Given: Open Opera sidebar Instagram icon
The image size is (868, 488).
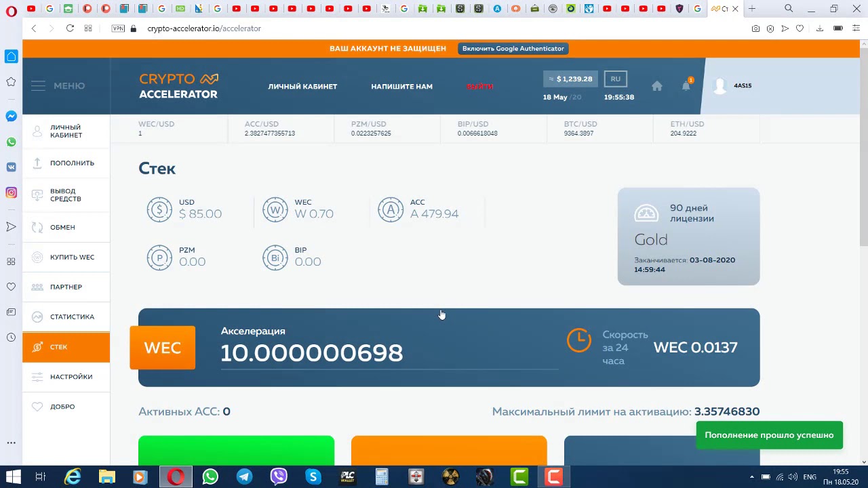Looking at the screenshot, I should [11, 192].
